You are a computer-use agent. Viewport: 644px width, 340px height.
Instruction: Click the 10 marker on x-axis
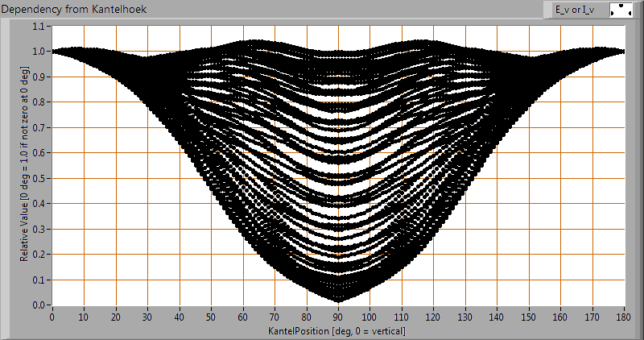[x=84, y=318]
